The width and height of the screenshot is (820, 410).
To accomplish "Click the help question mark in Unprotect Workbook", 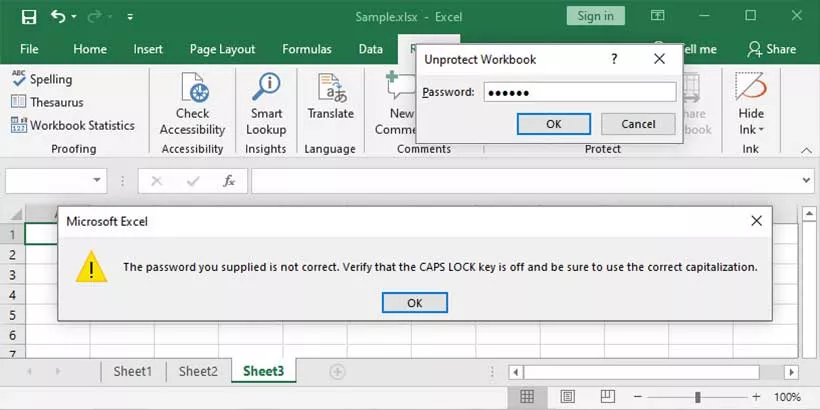I will pos(614,59).
